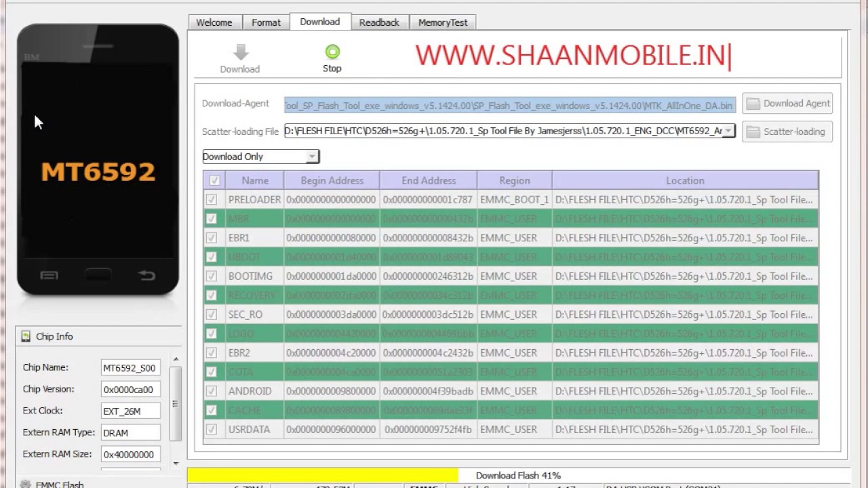Screen dimensions: 868x488
Task: Click the MT6592 phone screen image
Action: point(98,161)
